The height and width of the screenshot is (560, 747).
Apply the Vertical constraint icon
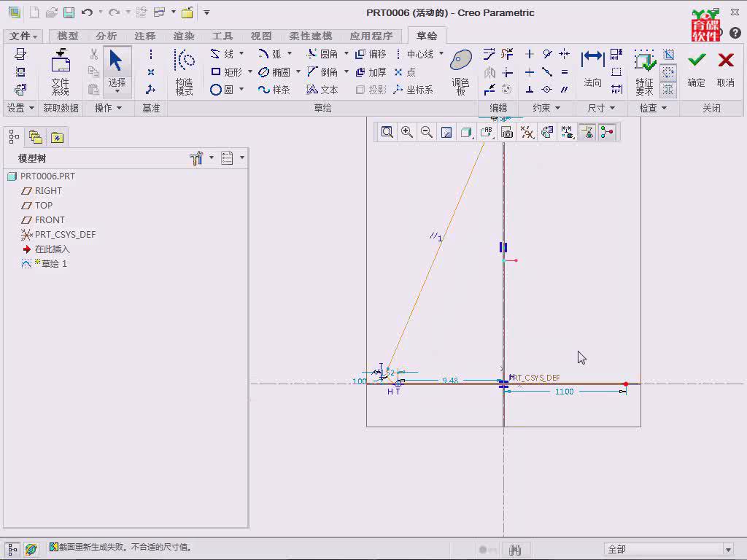coord(530,54)
